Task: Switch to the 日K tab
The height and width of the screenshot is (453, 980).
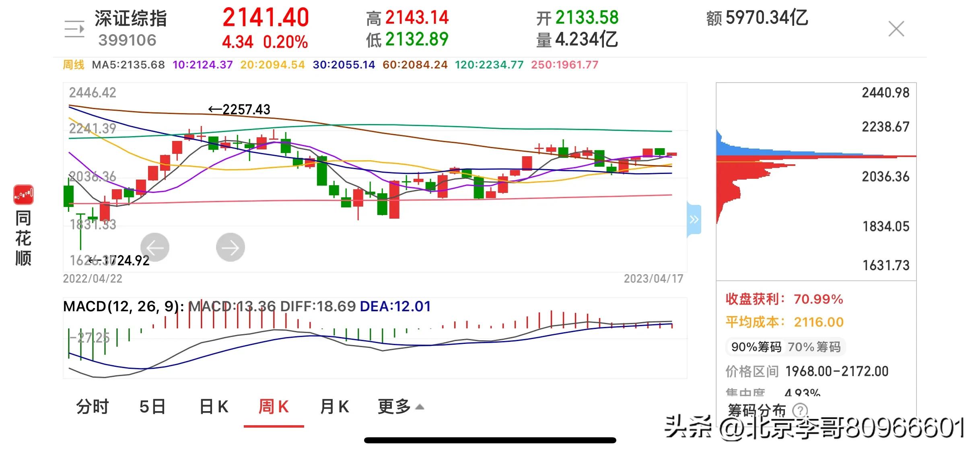Action: point(214,407)
